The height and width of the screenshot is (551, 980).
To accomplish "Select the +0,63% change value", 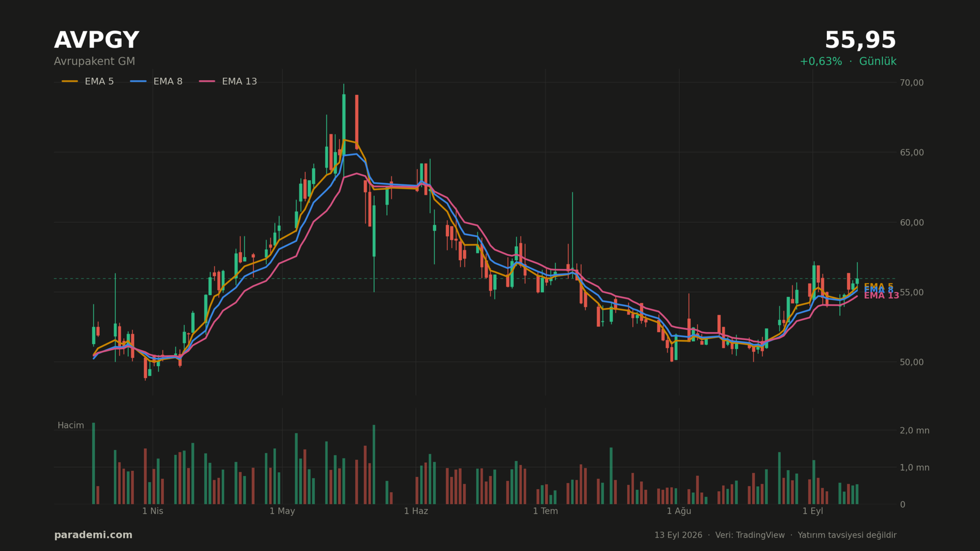I will (821, 62).
